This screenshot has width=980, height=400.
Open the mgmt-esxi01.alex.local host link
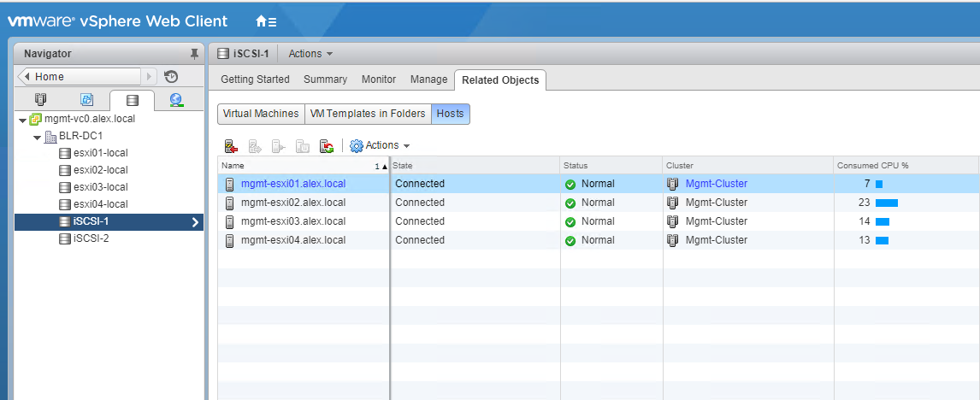[293, 184]
